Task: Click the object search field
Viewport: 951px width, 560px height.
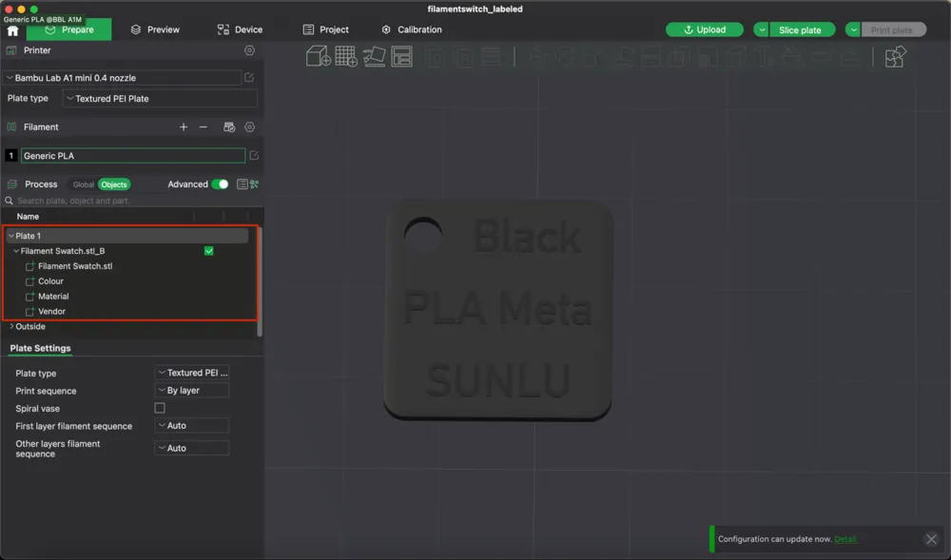Action: pos(133,201)
